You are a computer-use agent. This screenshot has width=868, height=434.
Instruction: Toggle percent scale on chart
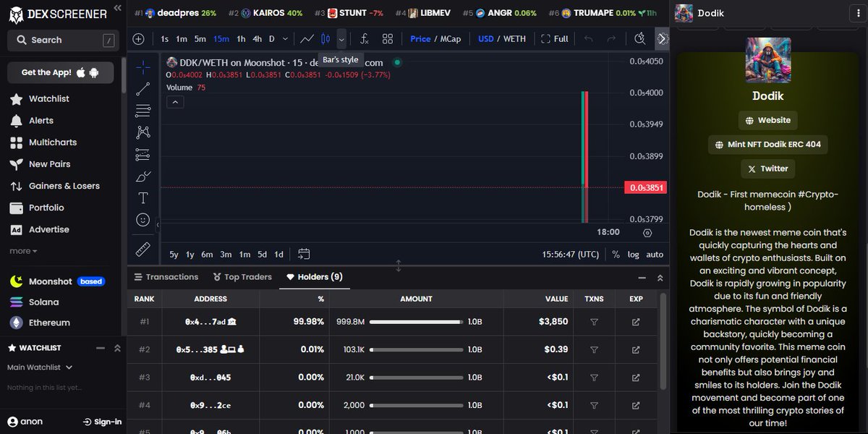coord(616,255)
